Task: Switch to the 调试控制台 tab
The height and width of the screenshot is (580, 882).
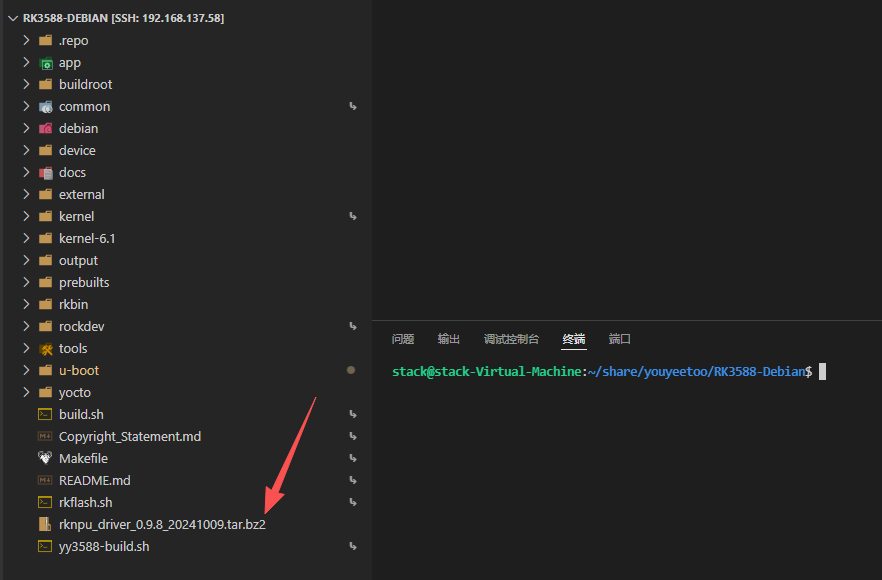Action: (x=511, y=339)
